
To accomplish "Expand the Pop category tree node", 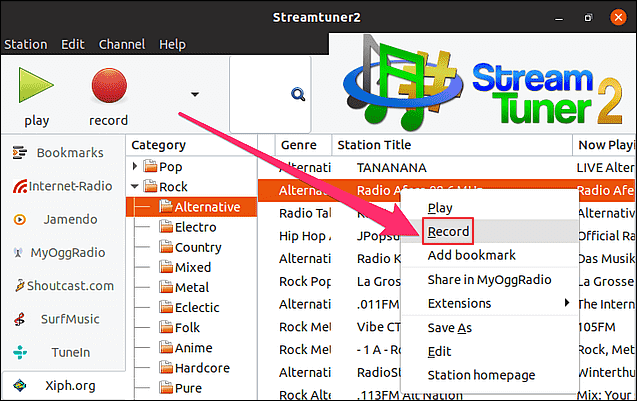I will click(x=136, y=166).
